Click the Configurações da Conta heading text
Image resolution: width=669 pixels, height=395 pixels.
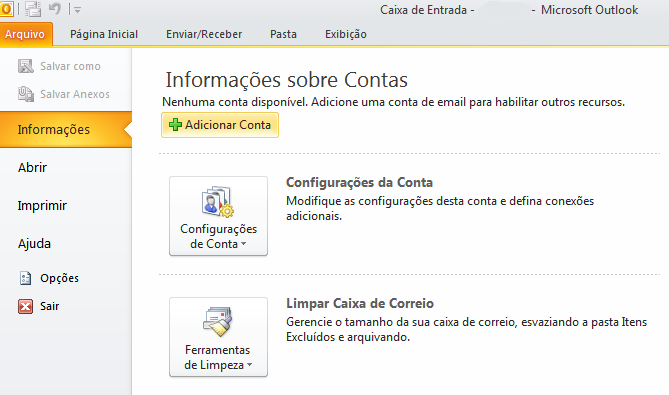click(x=359, y=183)
